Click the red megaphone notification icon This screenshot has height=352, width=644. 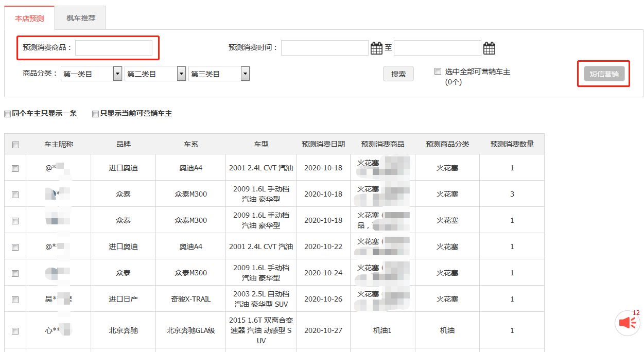point(628,323)
